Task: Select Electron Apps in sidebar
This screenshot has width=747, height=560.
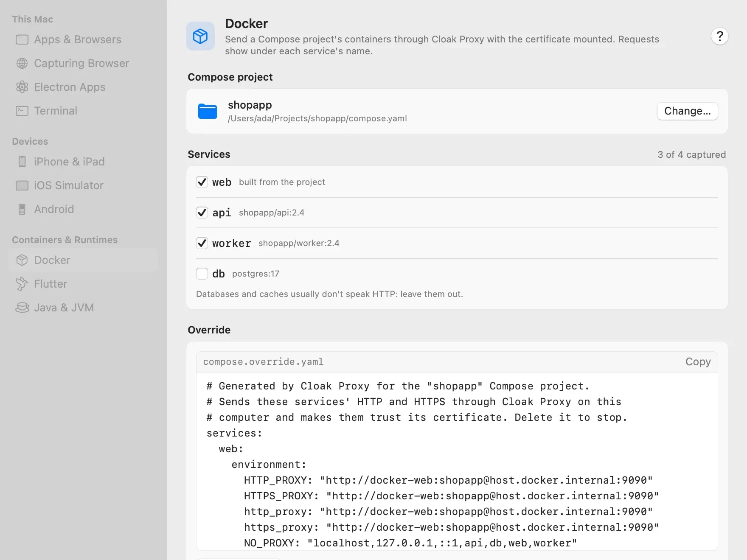Action: [x=83, y=87]
